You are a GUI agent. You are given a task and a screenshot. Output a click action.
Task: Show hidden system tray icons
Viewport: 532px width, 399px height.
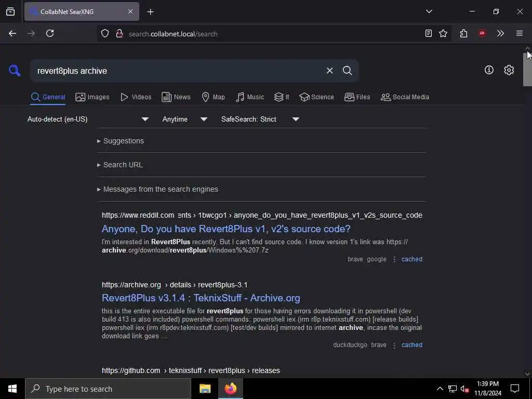tap(440, 389)
